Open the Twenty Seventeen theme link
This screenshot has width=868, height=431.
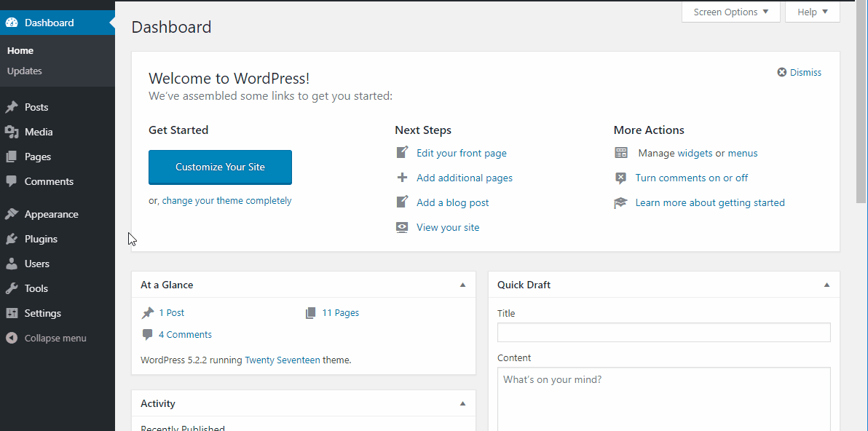(x=283, y=360)
